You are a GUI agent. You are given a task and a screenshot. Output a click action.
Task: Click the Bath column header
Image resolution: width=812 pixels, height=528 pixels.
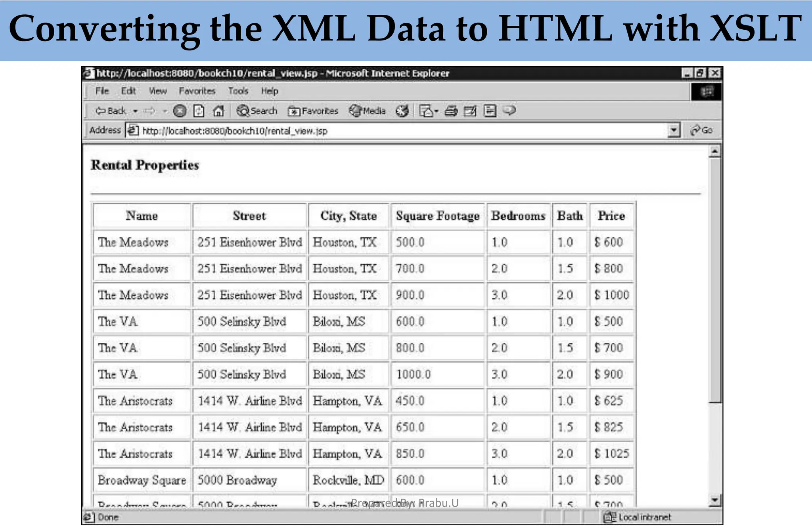(x=570, y=216)
